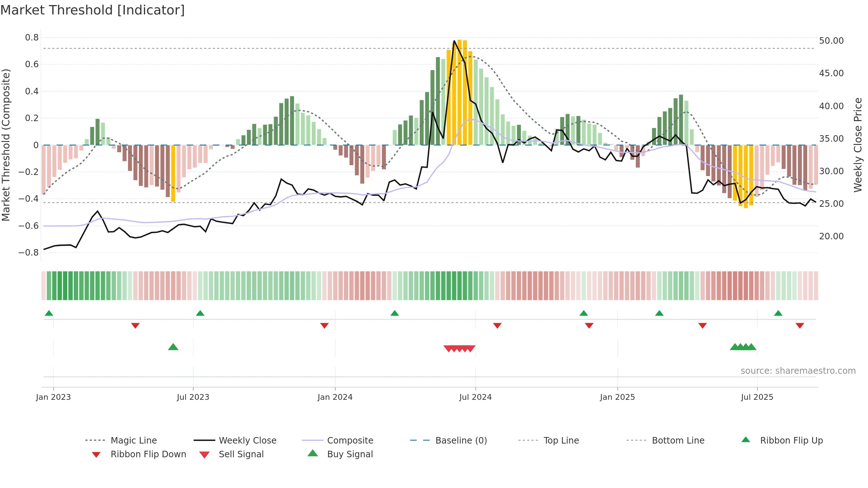
Task: Toggle the Top Line legend entry
Action: point(549,440)
